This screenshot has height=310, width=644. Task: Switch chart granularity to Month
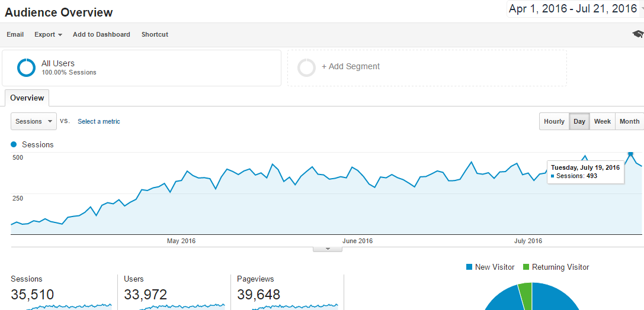pos(629,121)
